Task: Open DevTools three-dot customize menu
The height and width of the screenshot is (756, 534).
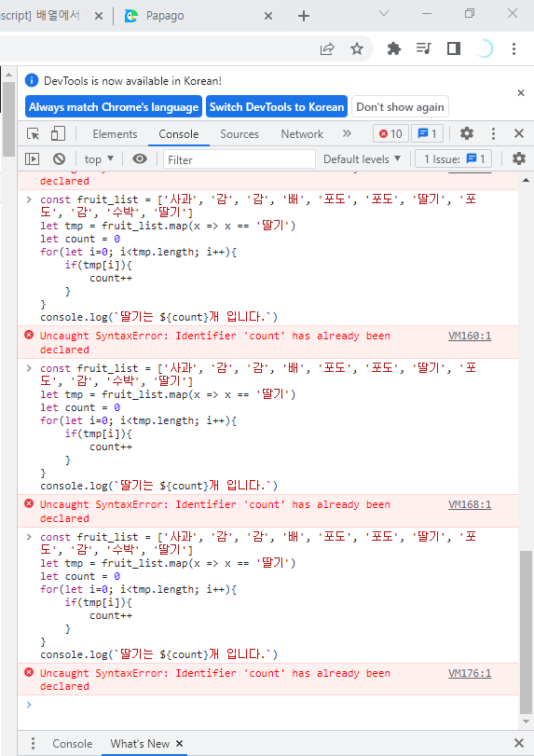Action: (493, 133)
